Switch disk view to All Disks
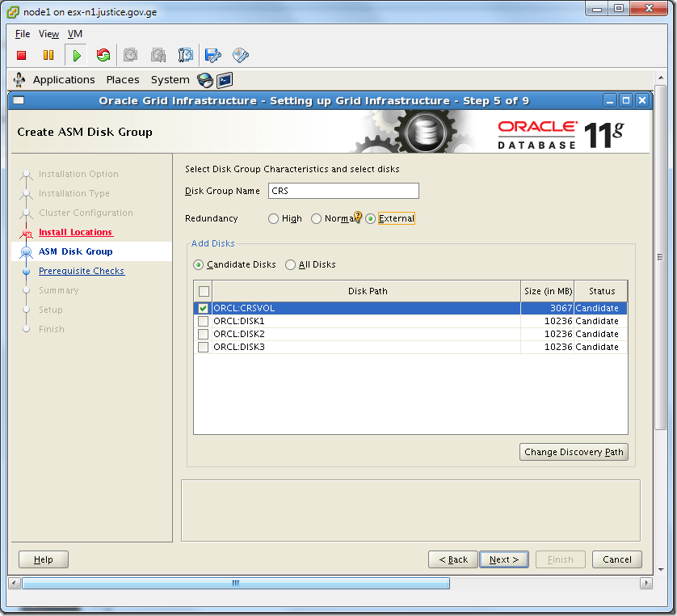 tap(290, 264)
